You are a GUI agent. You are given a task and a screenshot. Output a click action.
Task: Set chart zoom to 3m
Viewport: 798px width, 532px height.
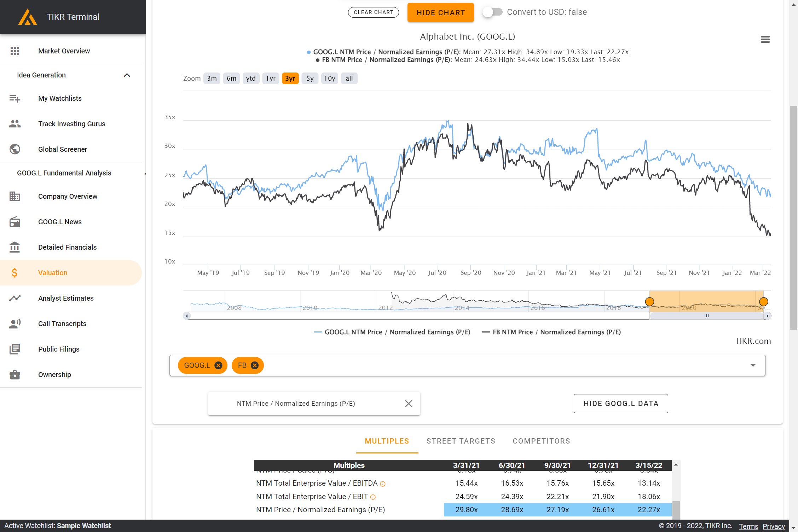(212, 79)
